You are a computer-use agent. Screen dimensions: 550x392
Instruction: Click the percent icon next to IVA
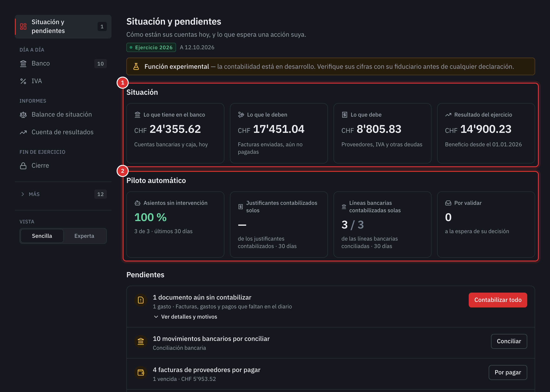pyautogui.click(x=23, y=81)
